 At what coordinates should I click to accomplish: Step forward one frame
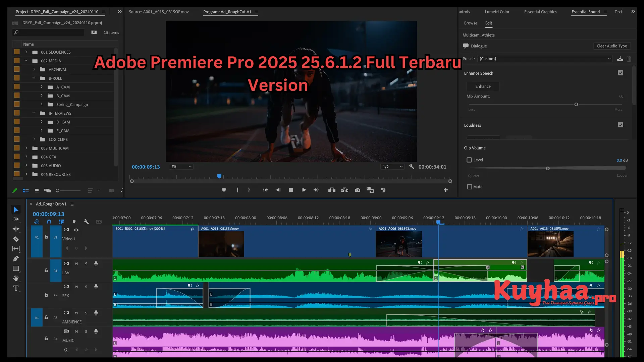click(x=304, y=190)
